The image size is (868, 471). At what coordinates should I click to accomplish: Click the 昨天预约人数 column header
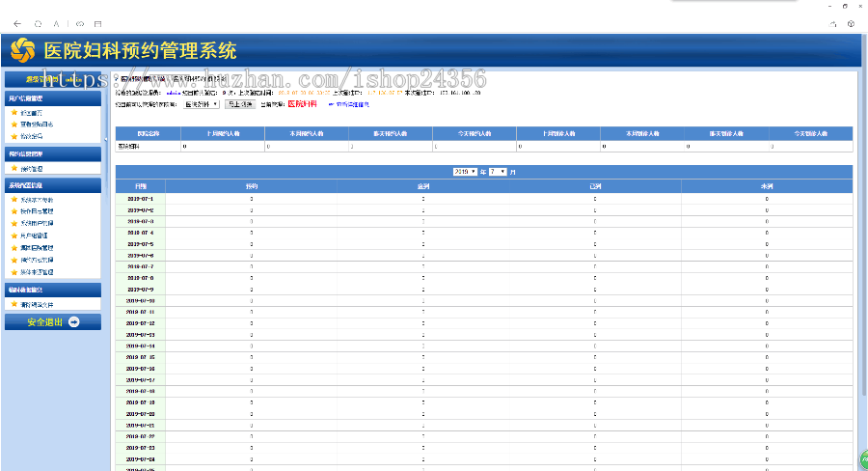[391, 133]
